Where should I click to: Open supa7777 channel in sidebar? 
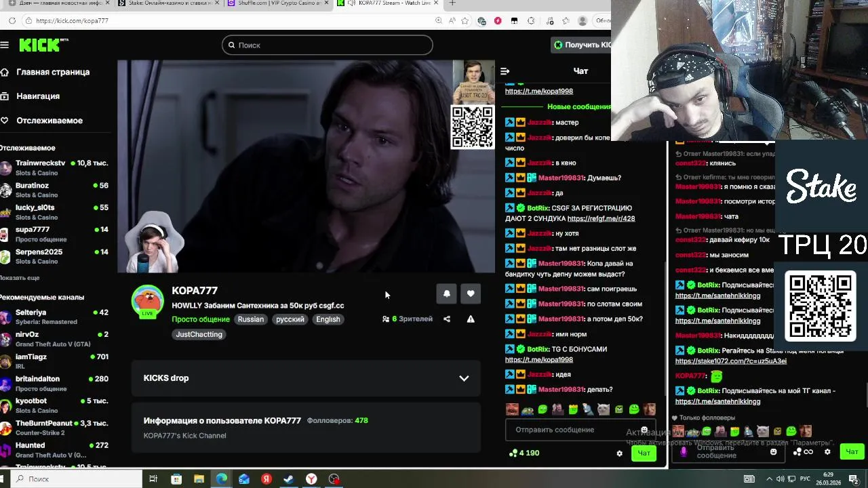click(54, 235)
